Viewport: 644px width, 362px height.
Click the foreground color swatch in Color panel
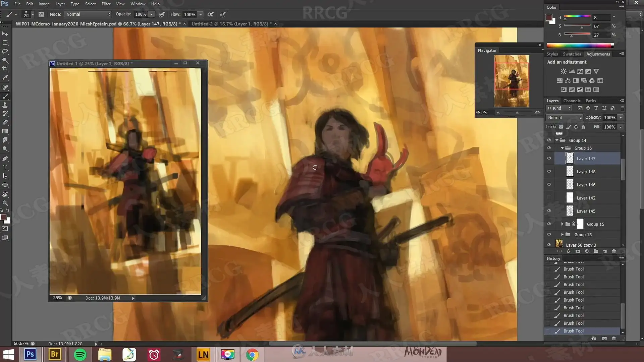(x=549, y=18)
